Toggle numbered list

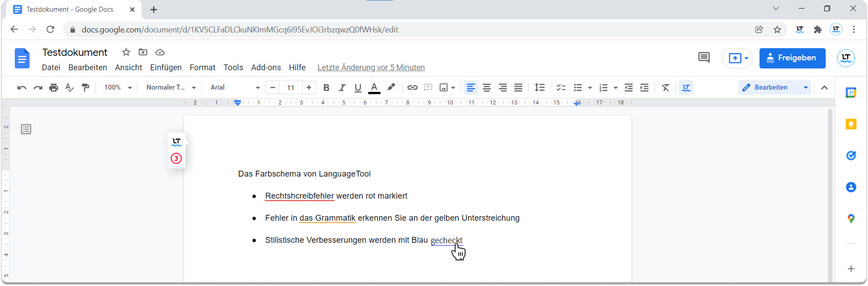[x=604, y=87]
